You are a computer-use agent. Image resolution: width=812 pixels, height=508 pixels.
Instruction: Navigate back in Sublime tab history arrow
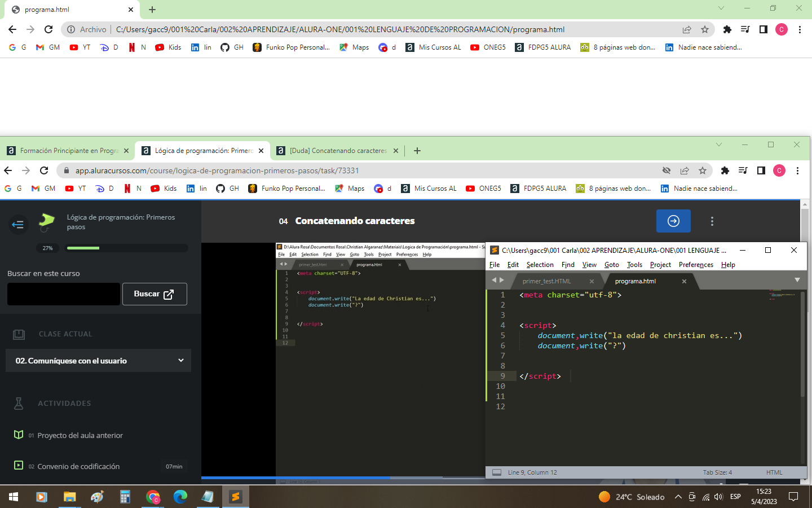tap(494, 280)
